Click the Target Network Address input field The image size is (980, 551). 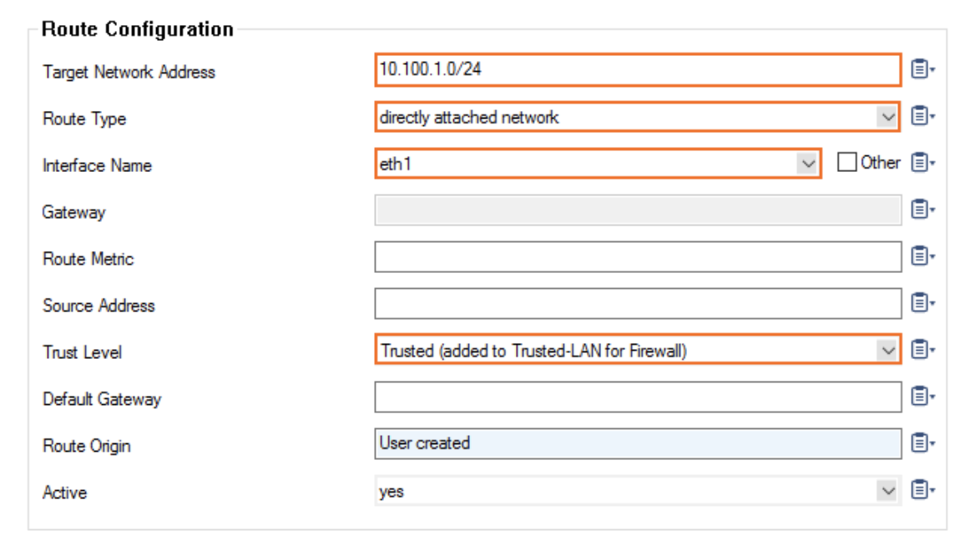[637, 70]
